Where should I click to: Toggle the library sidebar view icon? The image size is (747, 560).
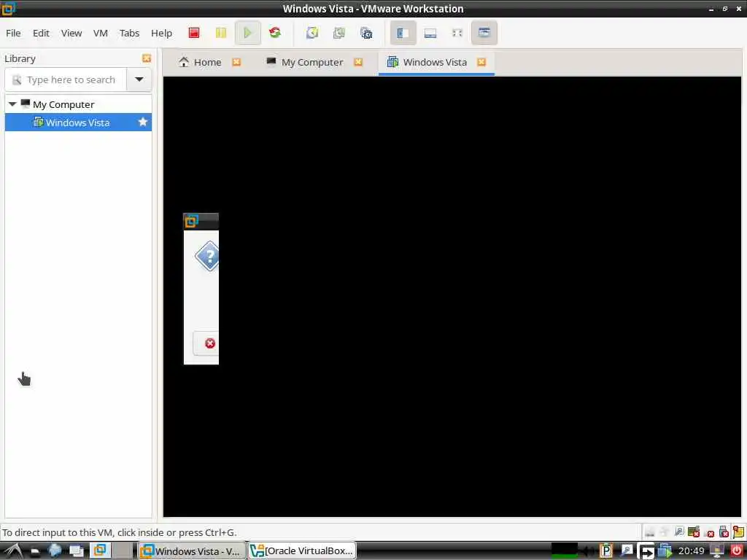click(x=403, y=33)
